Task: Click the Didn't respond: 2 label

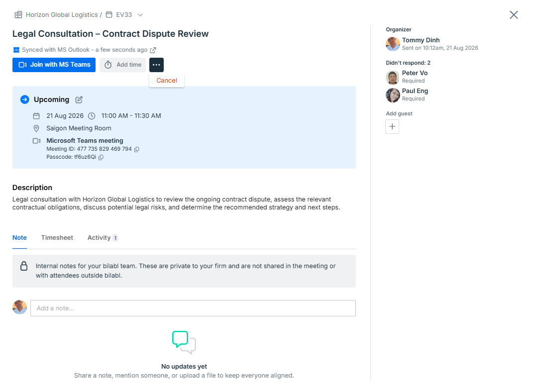Action: click(408, 63)
